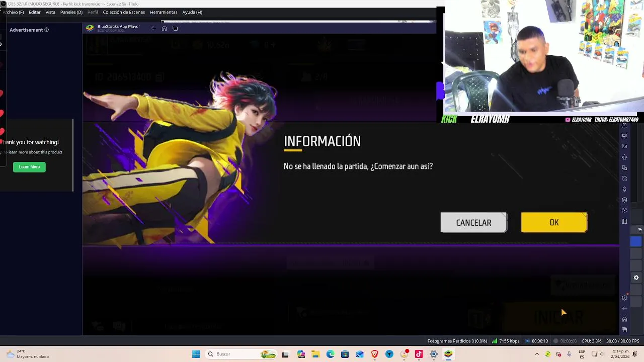The height and width of the screenshot is (362, 644).
Task: Click the BlueStacks recent apps icon in title bar
Action: (175, 28)
